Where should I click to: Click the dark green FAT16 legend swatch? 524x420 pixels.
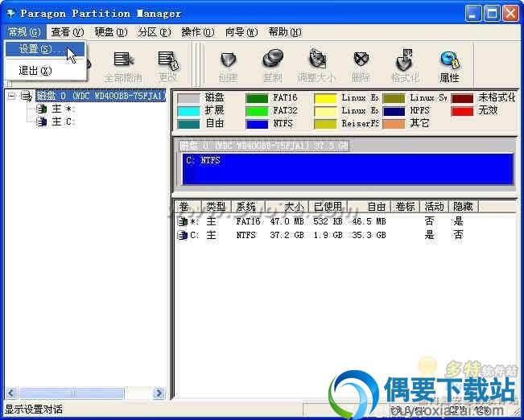click(257, 99)
